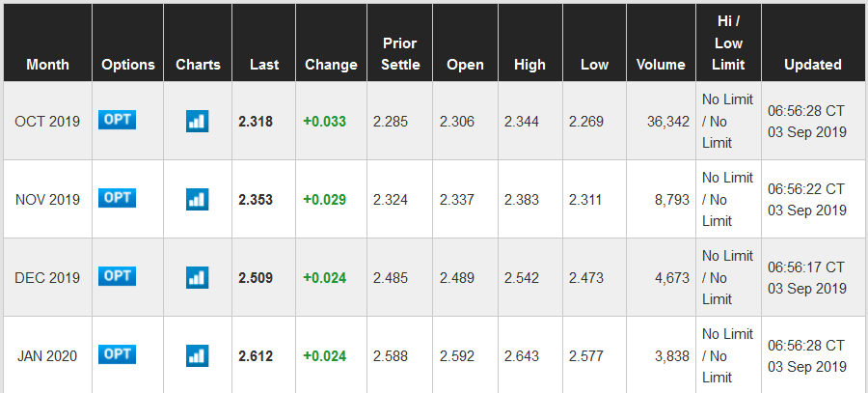
Task: Open options for the JAN 2020 contract
Action: 117,354
